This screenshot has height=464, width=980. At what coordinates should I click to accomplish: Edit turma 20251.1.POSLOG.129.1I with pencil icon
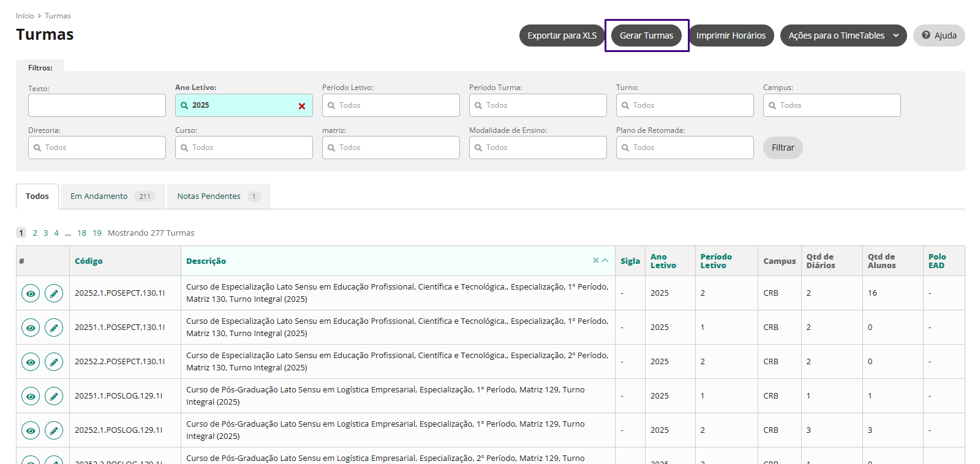tap(54, 396)
